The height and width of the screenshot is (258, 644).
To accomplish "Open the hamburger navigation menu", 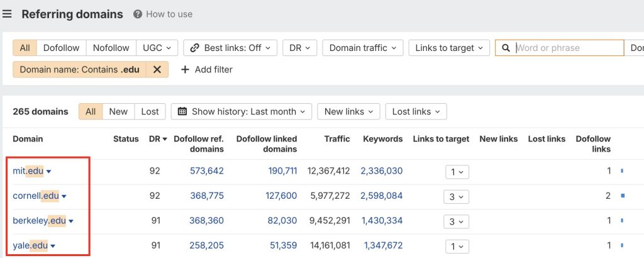I will pyautogui.click(x=6, y=14).
